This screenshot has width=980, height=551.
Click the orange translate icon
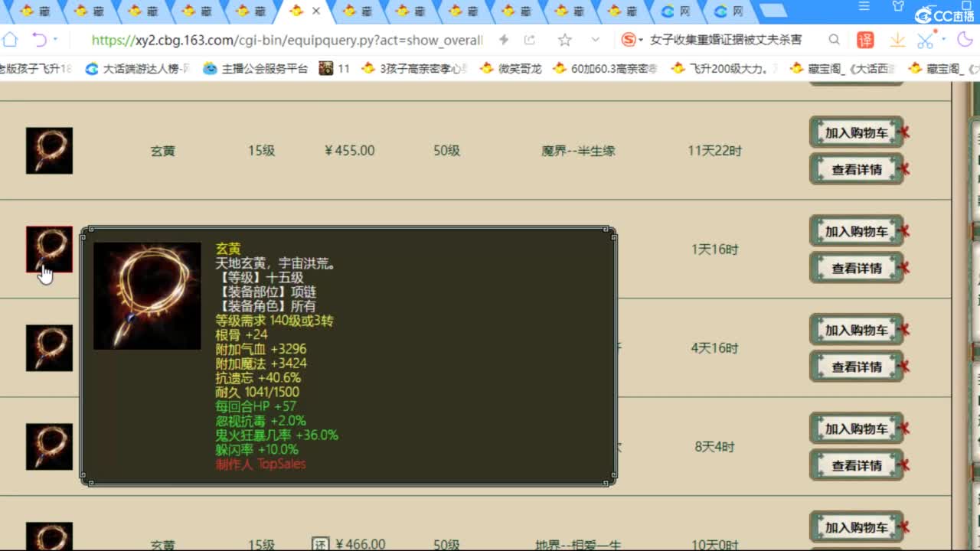click(x=865, y=40)
